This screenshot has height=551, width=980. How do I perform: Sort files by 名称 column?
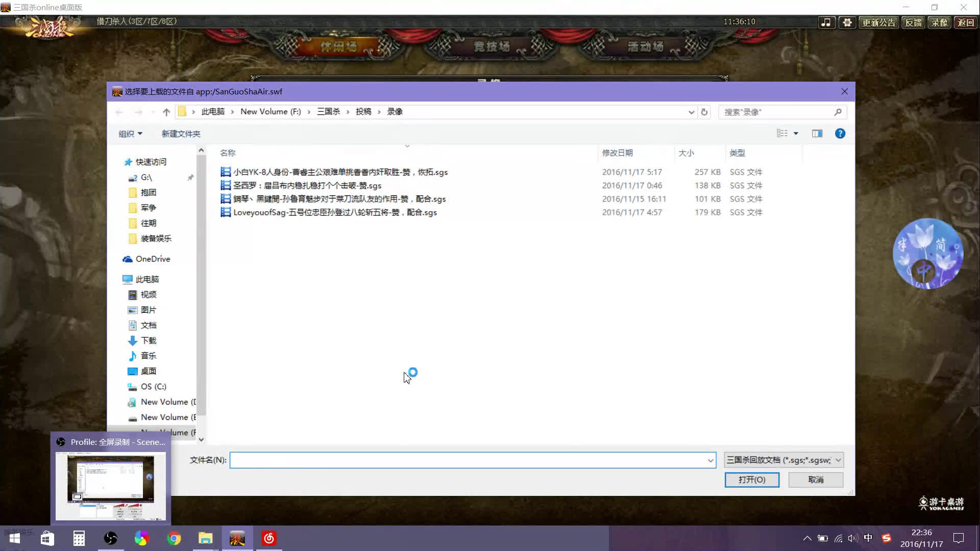coord(228,153)
